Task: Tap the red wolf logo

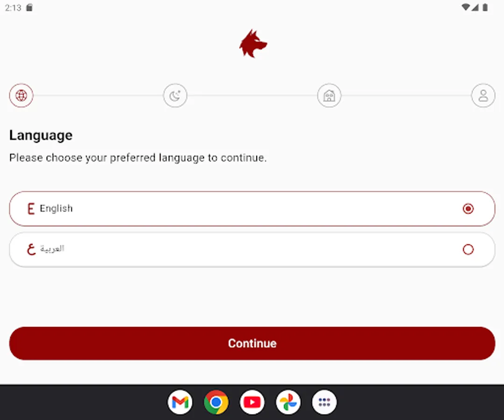Action: (x=253, y=44)
